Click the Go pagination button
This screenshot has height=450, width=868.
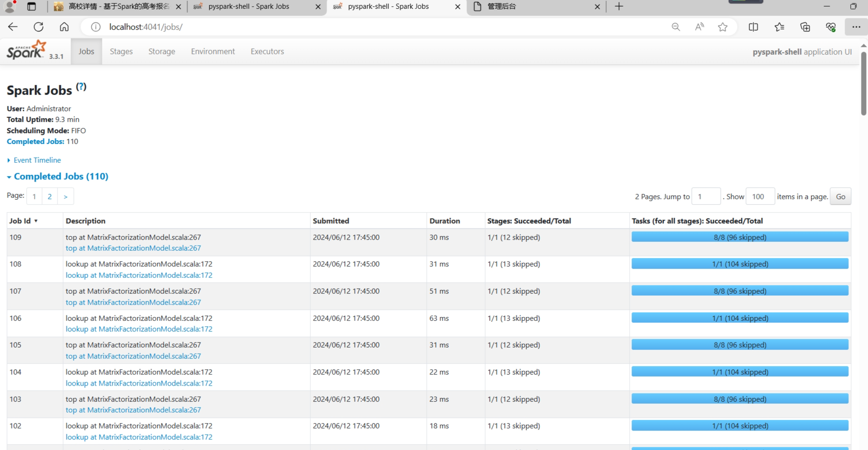click(840, 196)
